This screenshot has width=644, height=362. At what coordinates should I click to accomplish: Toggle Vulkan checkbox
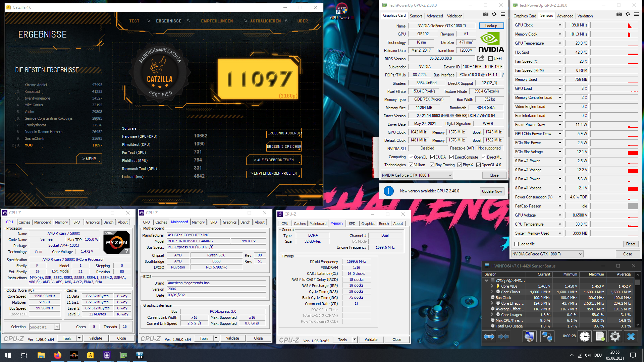pos(411,165)
